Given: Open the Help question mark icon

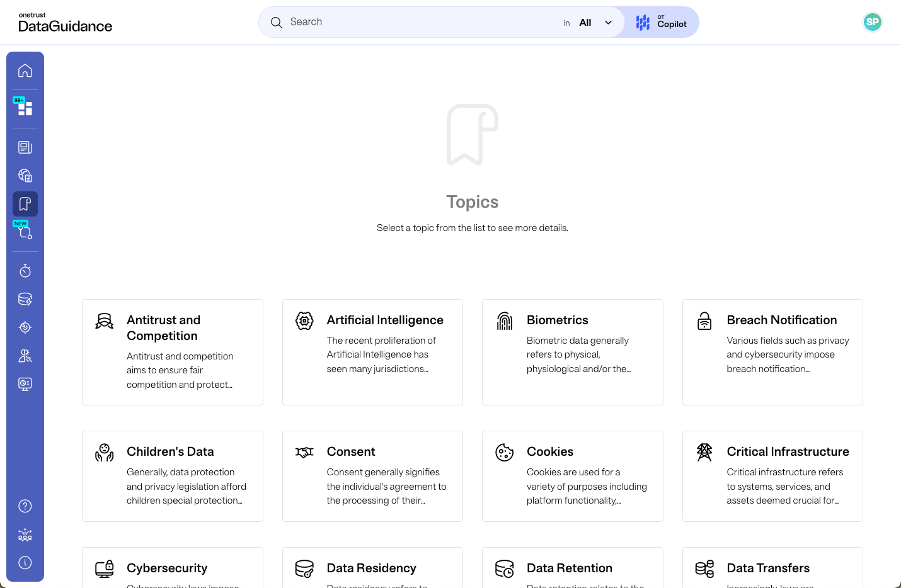Looking at the screenshot, I should [25, 506].
